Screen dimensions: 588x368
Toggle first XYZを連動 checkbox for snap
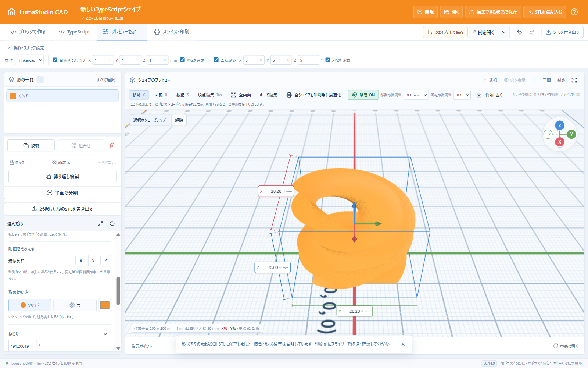182,60
